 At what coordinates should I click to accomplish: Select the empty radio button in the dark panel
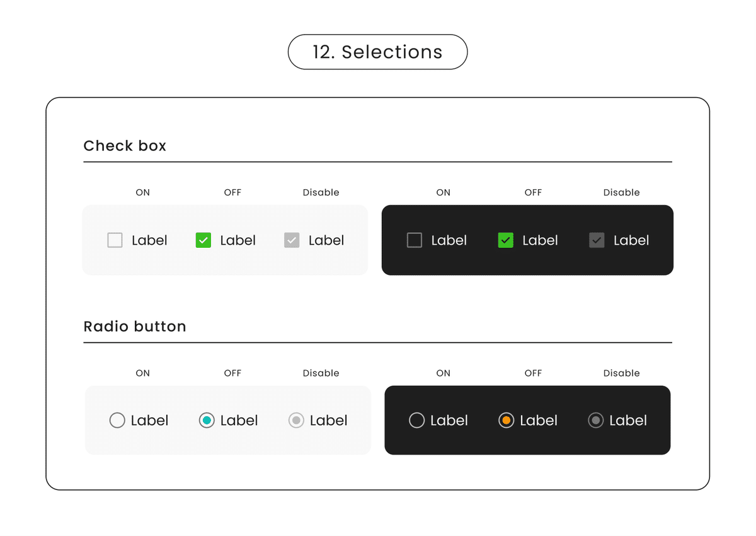(416, 420)
